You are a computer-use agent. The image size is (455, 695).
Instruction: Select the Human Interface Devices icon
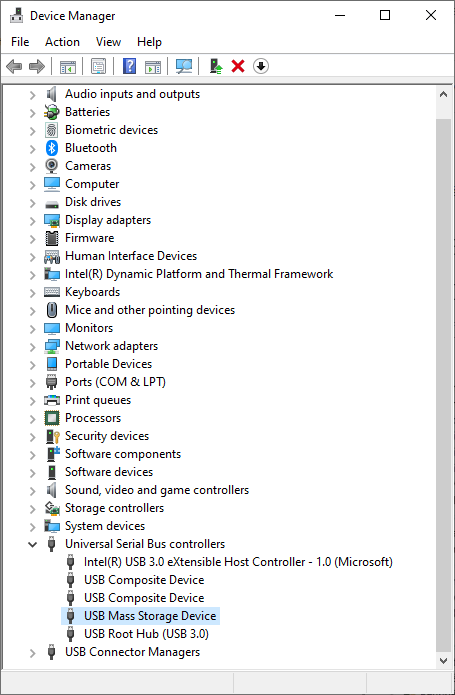[x=52, y=256]
